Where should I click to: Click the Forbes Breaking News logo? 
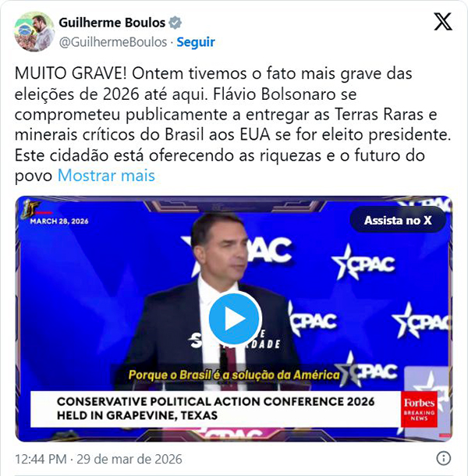(419, 409)
